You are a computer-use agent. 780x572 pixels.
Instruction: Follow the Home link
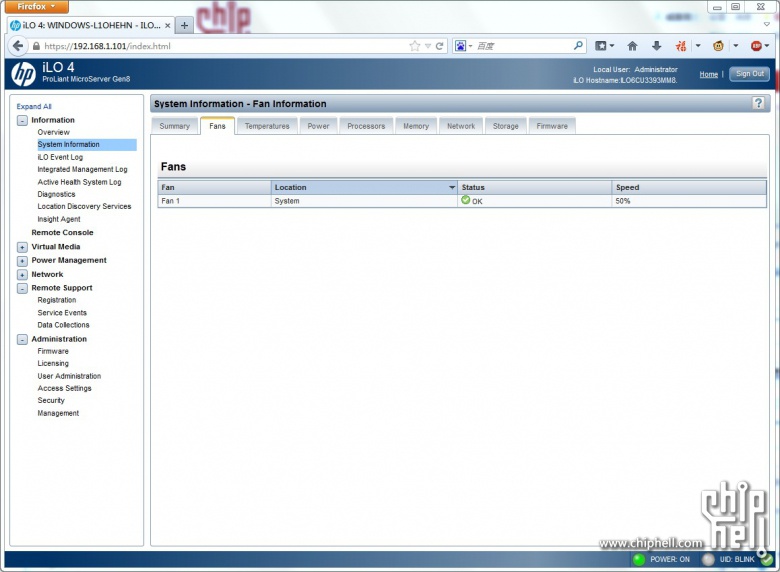point(708,74)
